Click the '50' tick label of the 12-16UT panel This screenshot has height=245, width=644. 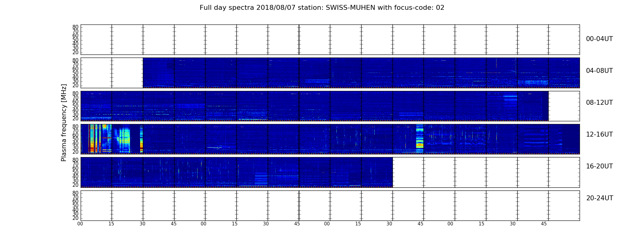[x=75, y=139]
